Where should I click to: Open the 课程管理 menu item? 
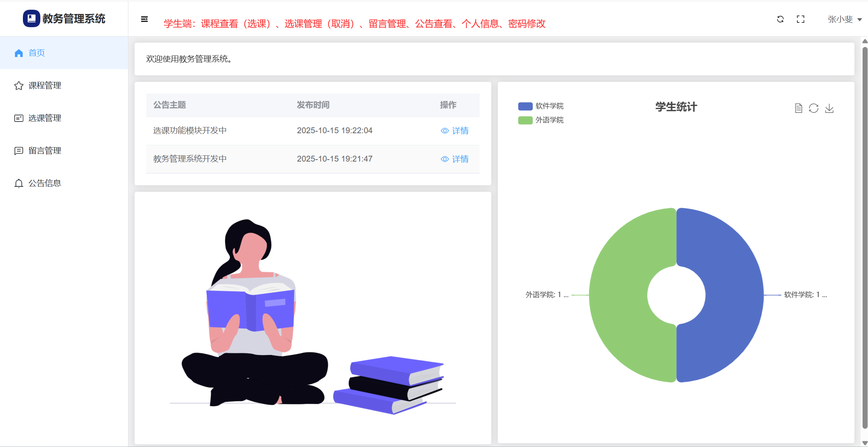point(45,85)
